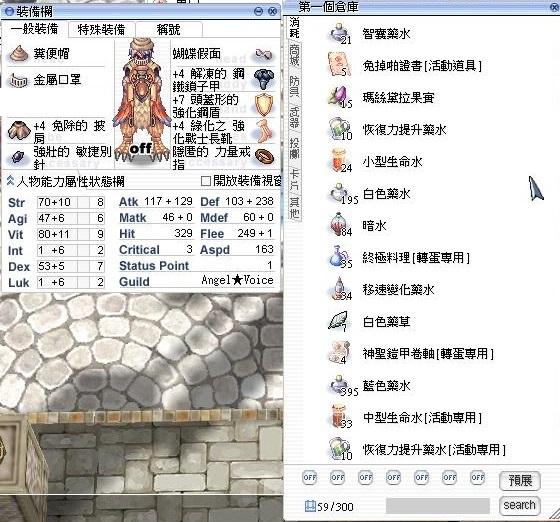Viewport: 560px width, 522px height.
Task: Select the 白色藥水 potion icon
Action: pos(339,193)
